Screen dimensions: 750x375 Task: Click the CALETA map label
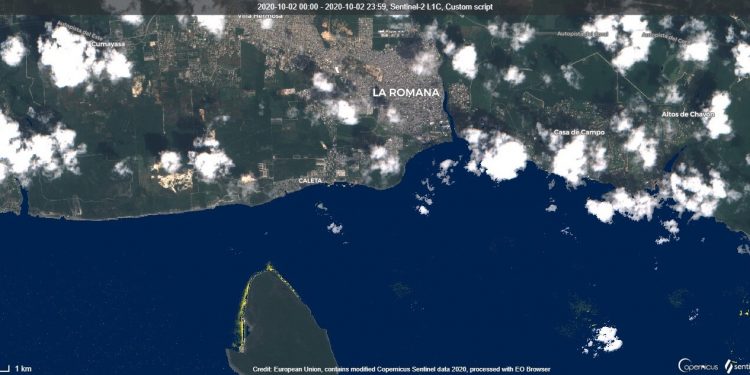(x=310, y=181)
